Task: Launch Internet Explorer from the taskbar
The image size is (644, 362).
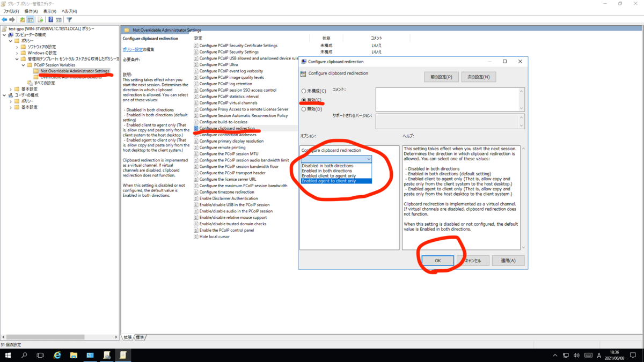Action: pyautogui.click(x=57, y=356)
